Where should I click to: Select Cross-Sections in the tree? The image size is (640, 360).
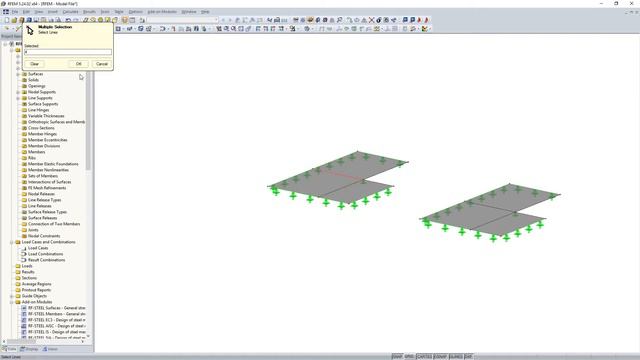(x=41, y=128)
